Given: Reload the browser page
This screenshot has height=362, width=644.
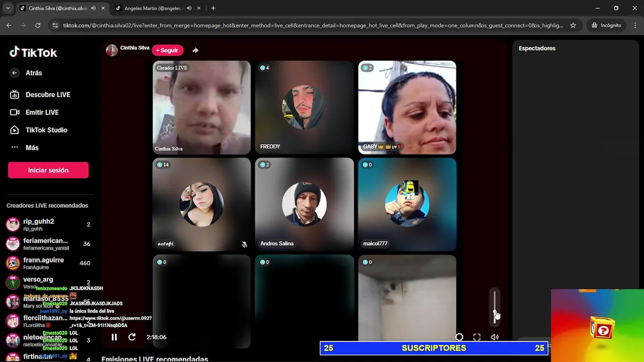Looking at the screenshot, I should point(38,25).
